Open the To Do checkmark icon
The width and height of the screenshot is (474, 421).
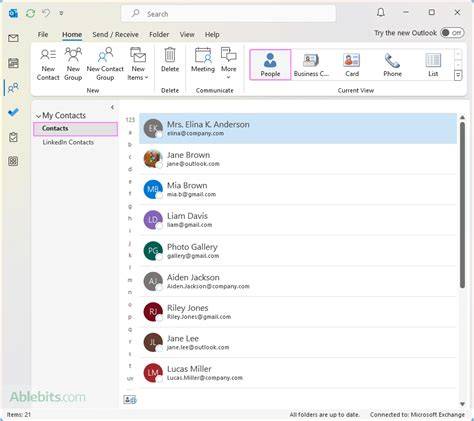coord(13,112)
